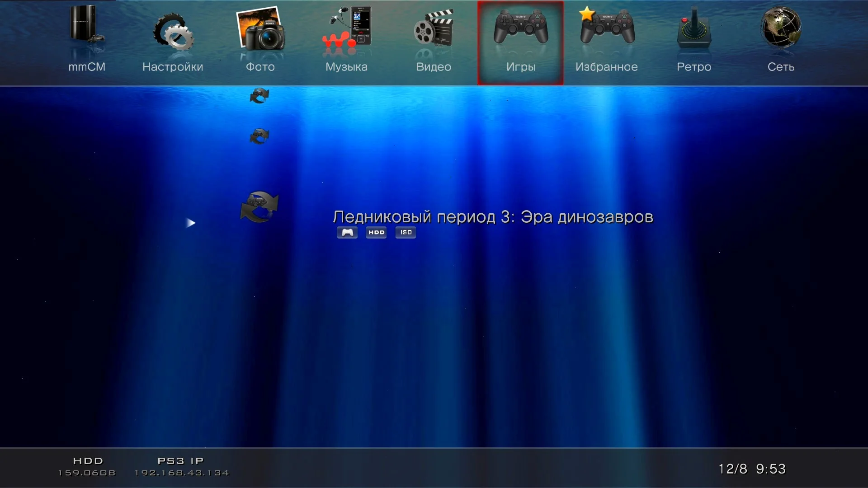Click the HDD badge under game title

[x=376, y=232]
